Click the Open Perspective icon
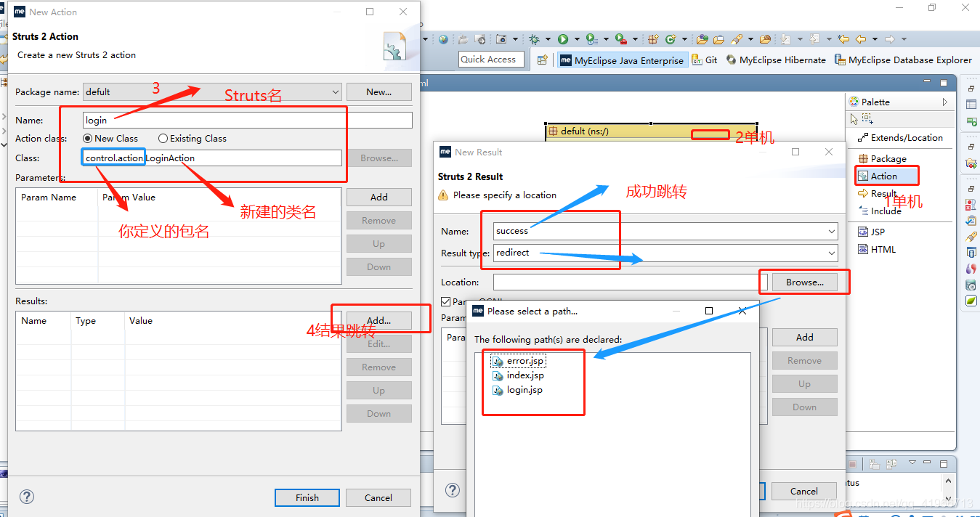The image size is (980, 517). 542,60
